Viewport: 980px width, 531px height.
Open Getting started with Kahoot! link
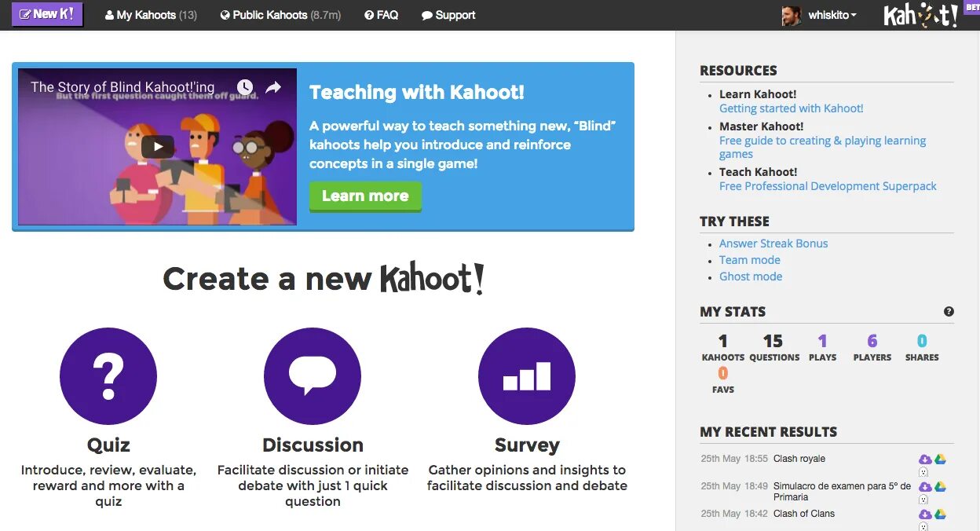(x=792, y=108)
